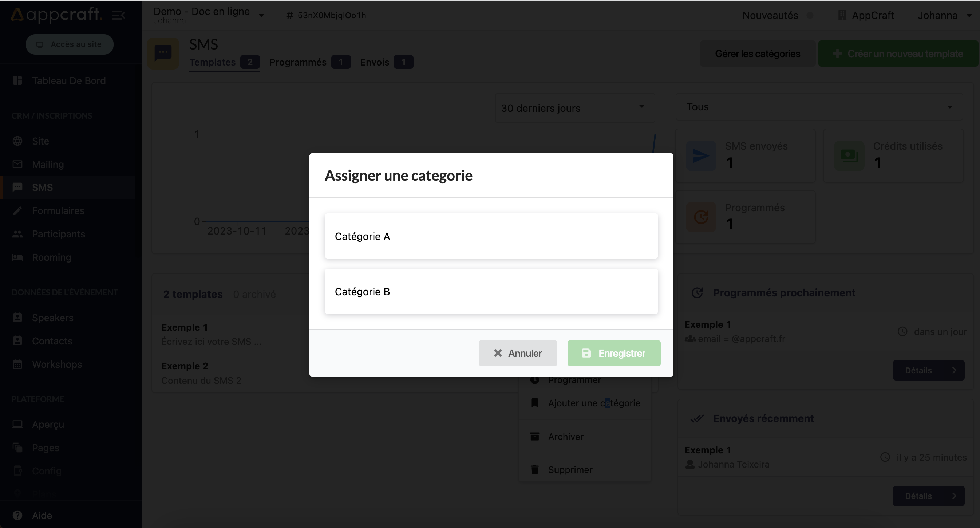Click the Speakers icon in sidebar

tap(17, 317)
